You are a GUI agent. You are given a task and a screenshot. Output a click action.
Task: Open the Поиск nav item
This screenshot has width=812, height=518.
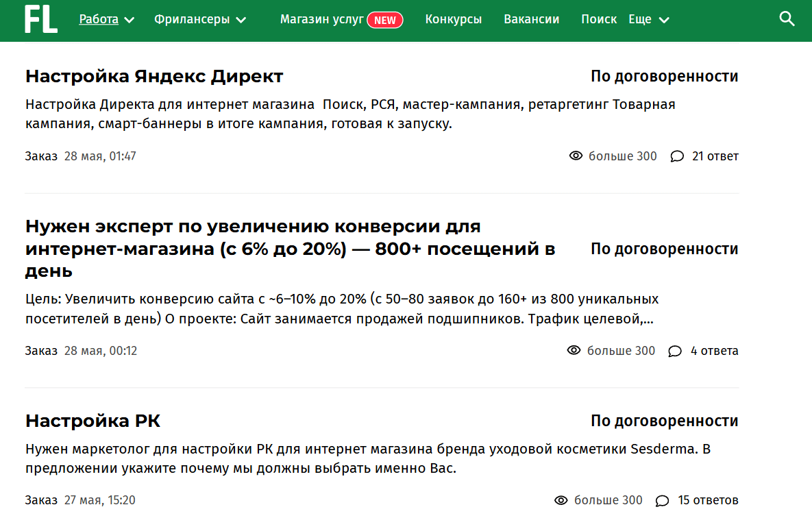pyautogui.click(x=599, y=19)
